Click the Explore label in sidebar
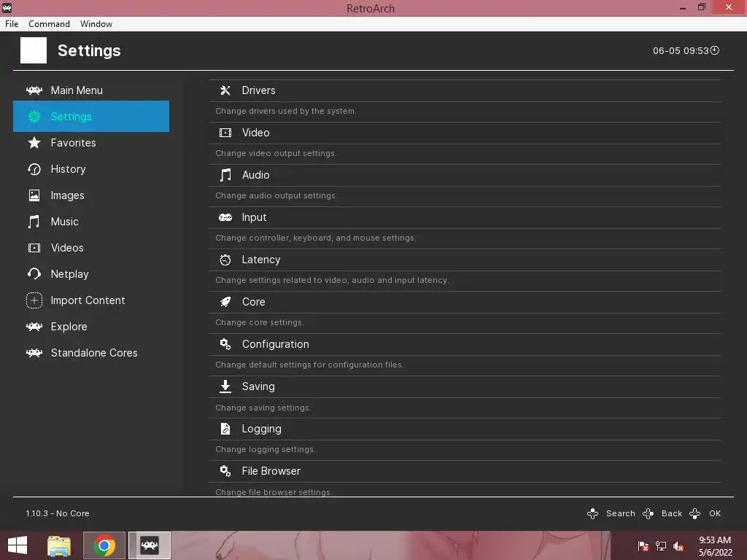 [x=69, y=327]
